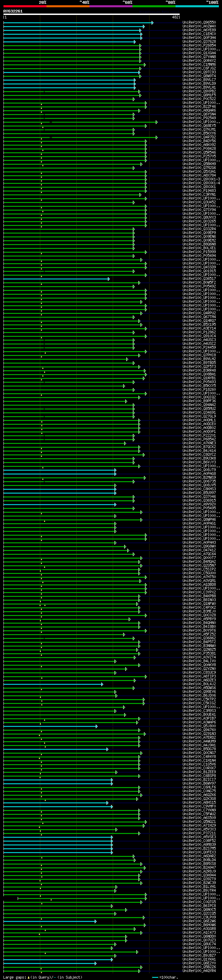Image resolution: width=222 pixels, height=980 pixels.
Task: Select the UniRef100_Q0P3M4 entry
Action: point(199,38)
